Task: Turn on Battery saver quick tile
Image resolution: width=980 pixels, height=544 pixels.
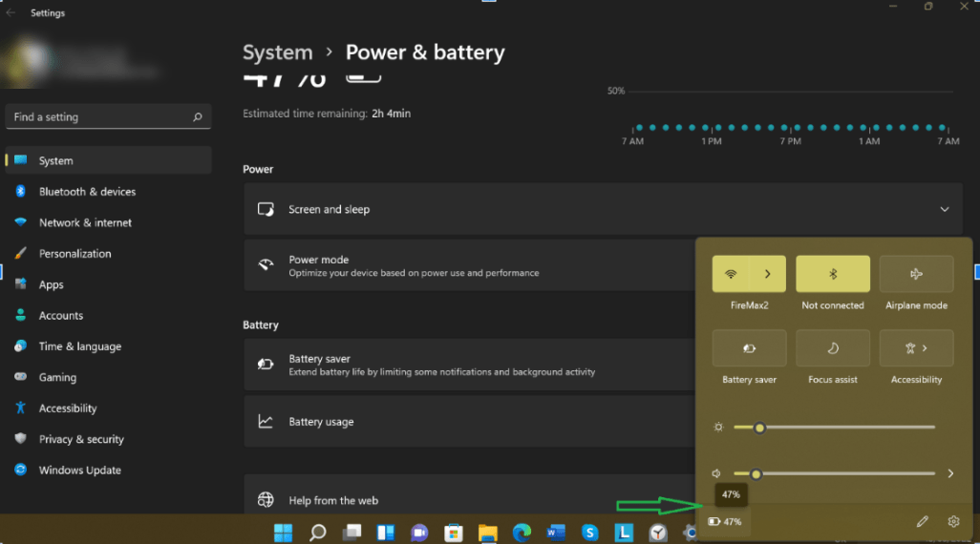Action: tap(749, 348)
